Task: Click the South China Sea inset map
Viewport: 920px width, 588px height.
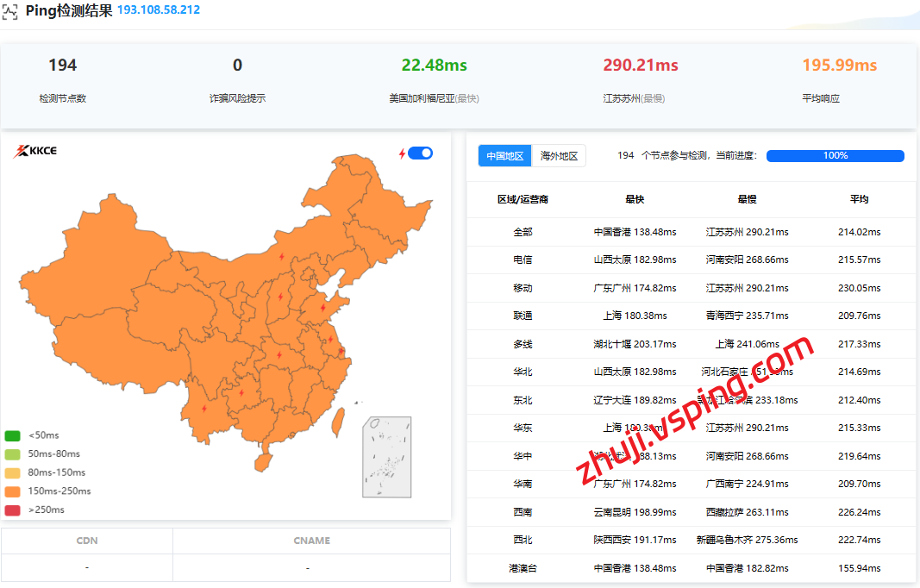Action: (386, 457)
